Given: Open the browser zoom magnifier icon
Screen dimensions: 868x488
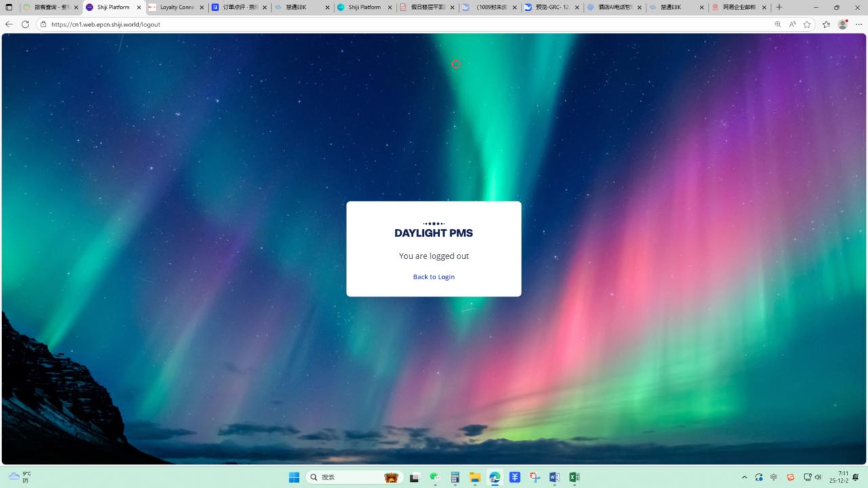Looking at the screenshot, I should 778,24.
